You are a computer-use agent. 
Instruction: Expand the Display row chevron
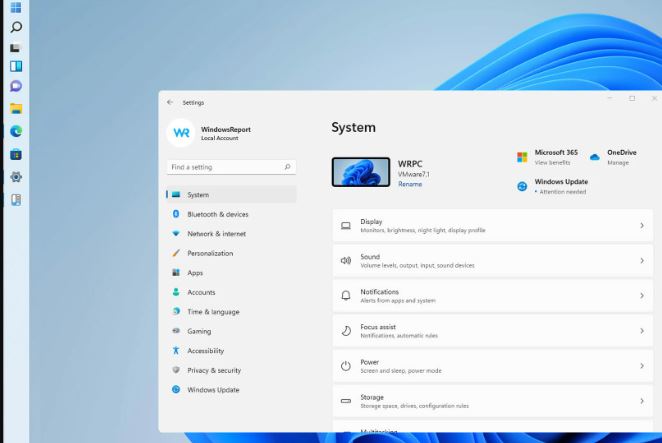pos(642,226)
